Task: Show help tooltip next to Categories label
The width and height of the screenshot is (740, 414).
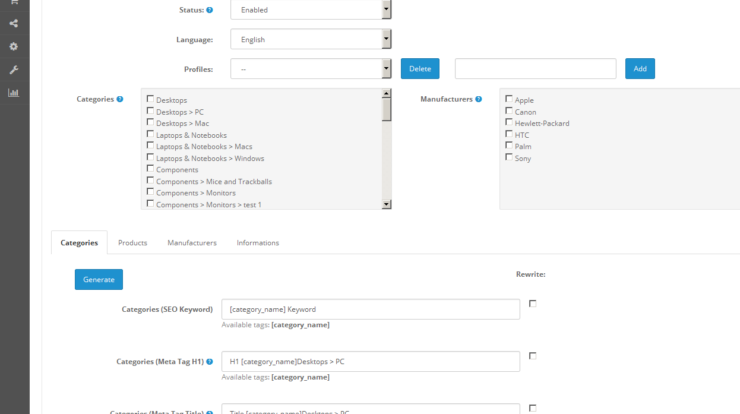Action: [x=120, y=99]
